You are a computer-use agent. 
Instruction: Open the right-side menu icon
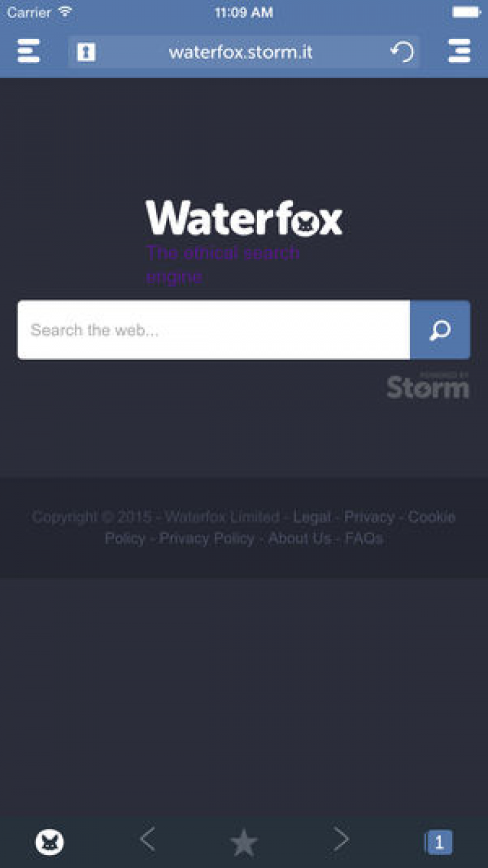459,51
